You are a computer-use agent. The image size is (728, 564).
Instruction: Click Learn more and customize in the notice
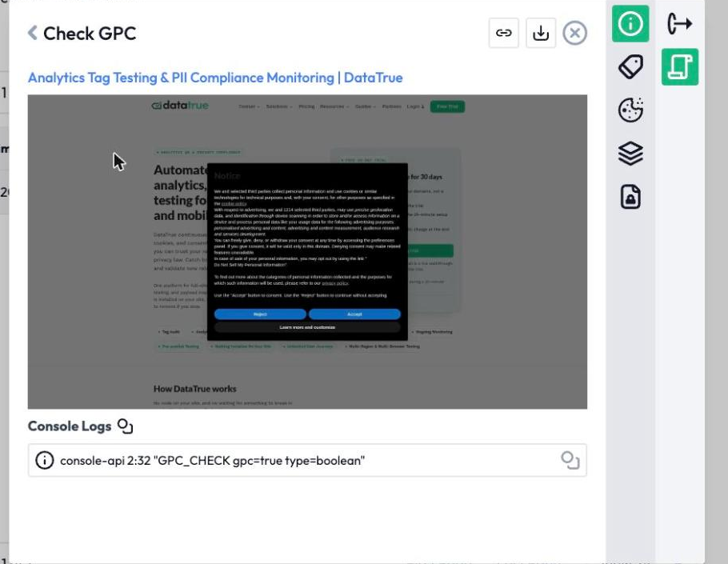tap(307, 327)
